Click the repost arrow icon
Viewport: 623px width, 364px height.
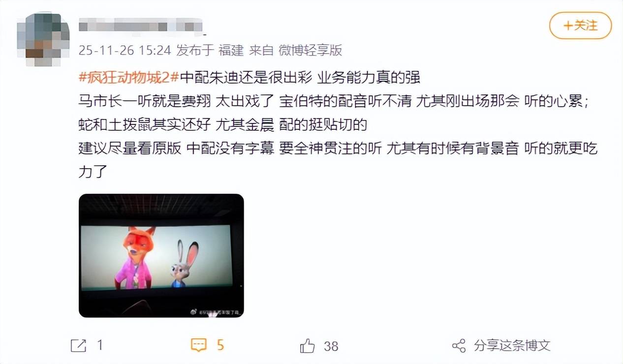(78, 346)
